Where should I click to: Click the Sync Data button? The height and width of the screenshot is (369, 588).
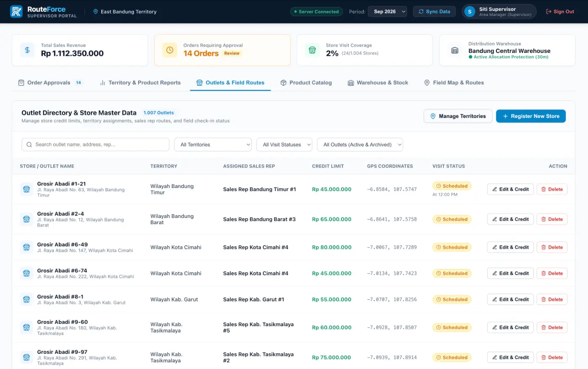tap(434, 12)
